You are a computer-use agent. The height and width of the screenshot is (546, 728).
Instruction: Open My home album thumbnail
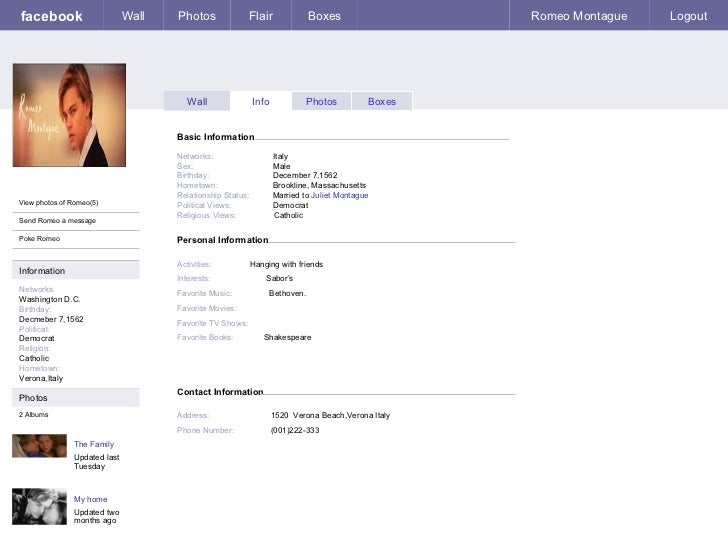pyautogui.click(x=39, y=507)
